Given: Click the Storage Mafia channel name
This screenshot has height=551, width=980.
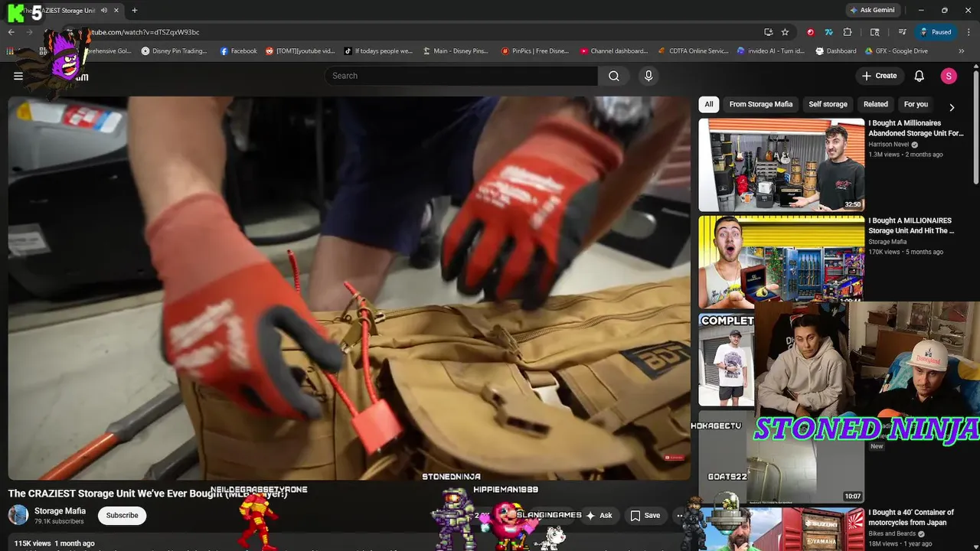Looking at the screenshot, I should 60,510.
